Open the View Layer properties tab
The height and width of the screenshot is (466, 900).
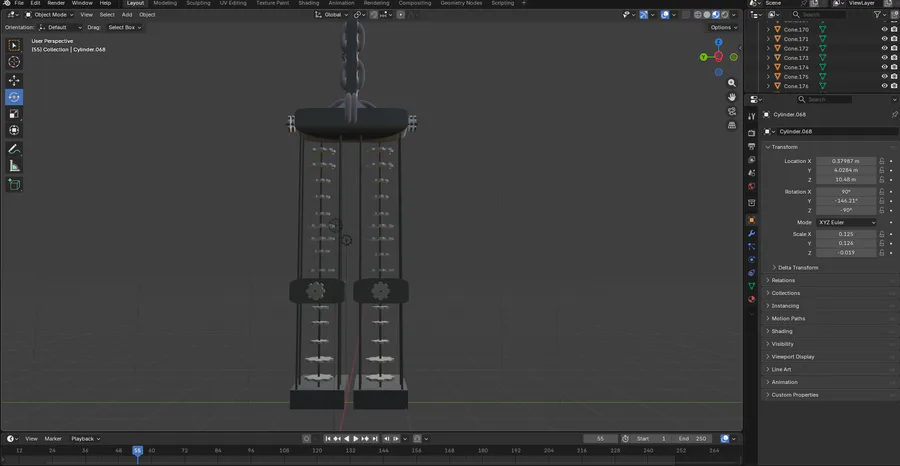coord(752,160)
